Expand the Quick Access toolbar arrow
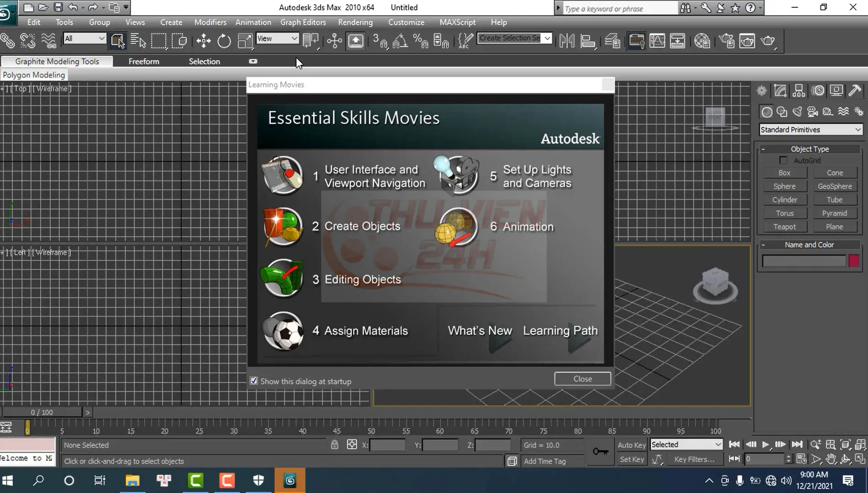This screenshot has width=868, height=493. click(x=126, y=7)
